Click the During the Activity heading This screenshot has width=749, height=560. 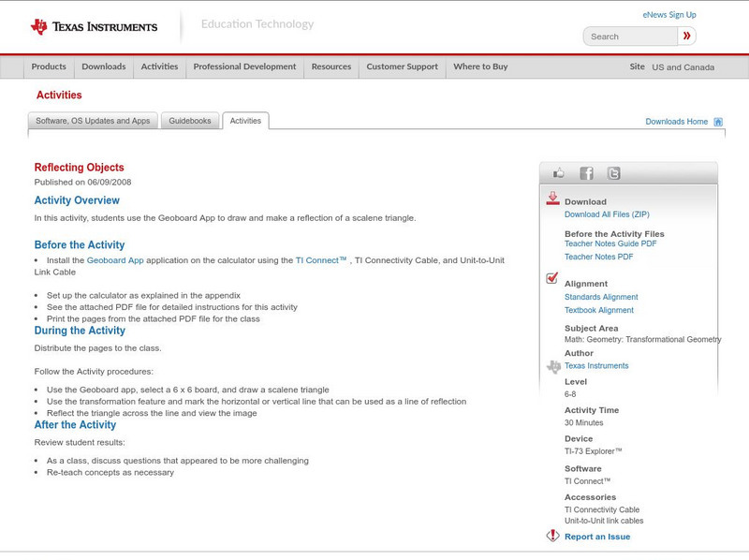click(80, 331)
